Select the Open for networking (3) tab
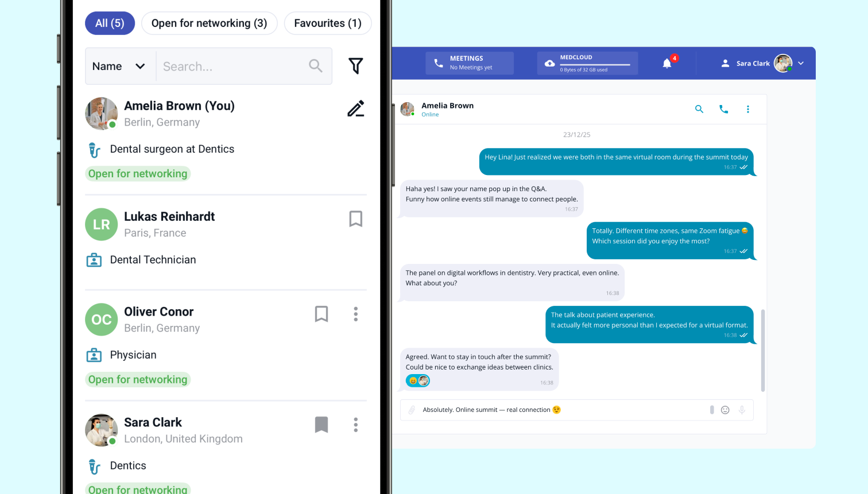868x494 pixels. point(209,23)
